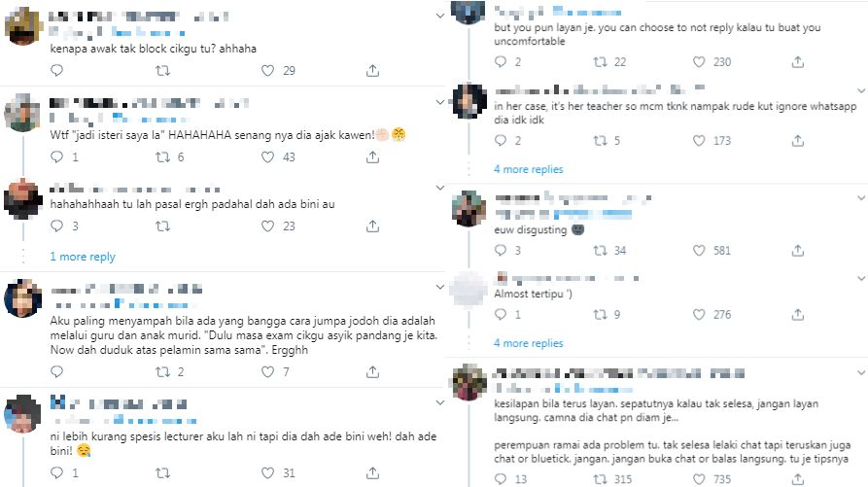Retweet the 'jadi isteri saya la' tweet

point(160,157)
